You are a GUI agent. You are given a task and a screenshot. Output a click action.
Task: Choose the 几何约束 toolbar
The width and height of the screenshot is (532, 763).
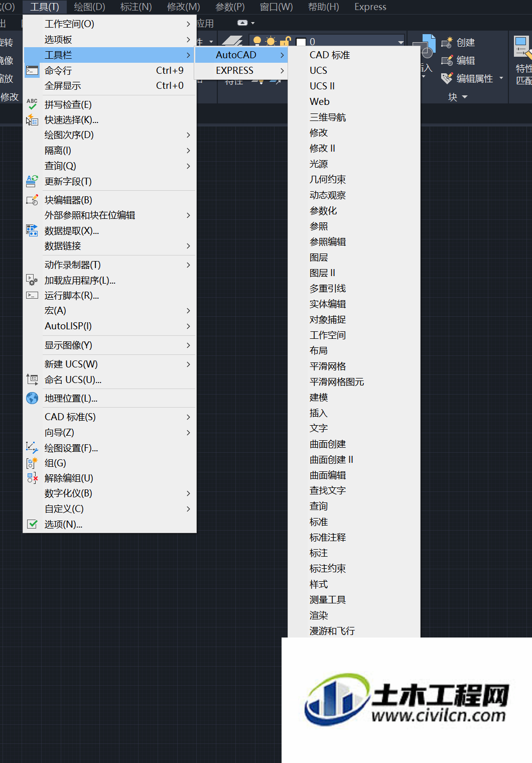pos(354,179)
